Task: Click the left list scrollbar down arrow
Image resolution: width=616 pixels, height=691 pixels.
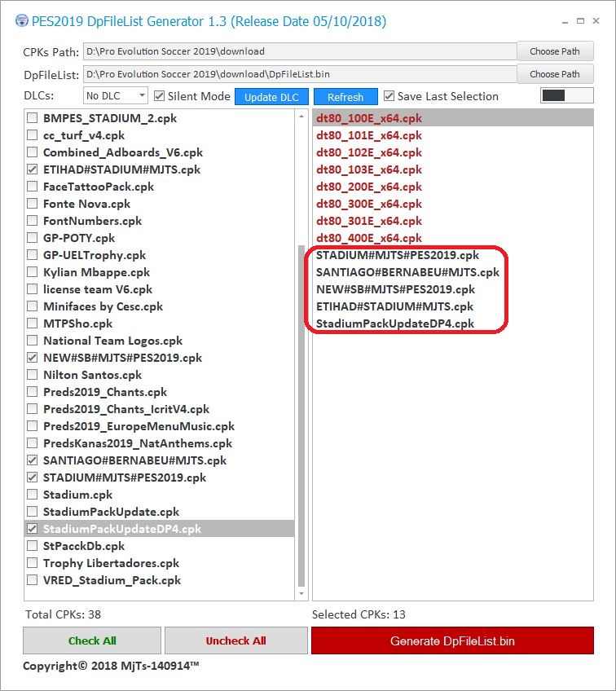Action: tap(301, 593)
